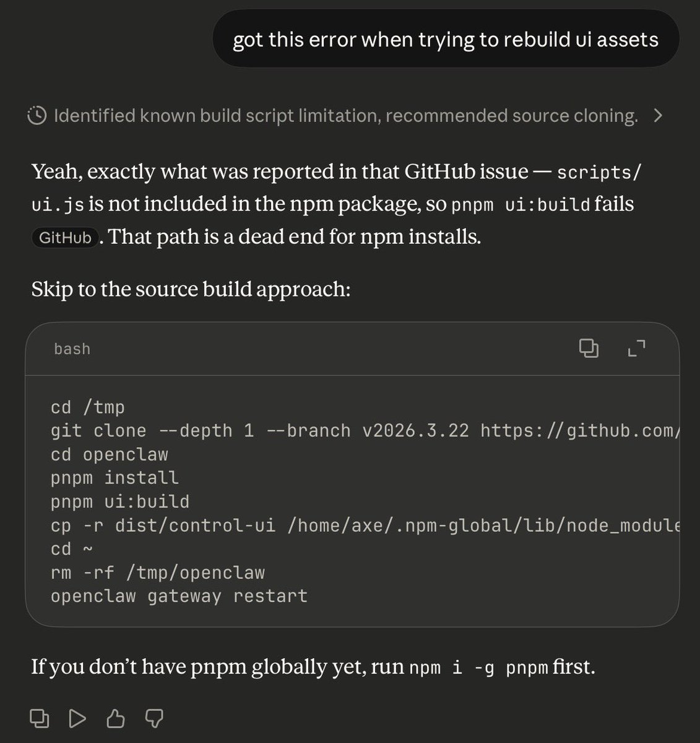Click the user message about rebuilding ui assets
Image resolution: width=700 pixels, height=743 pixels.
[x=445, y=40]
